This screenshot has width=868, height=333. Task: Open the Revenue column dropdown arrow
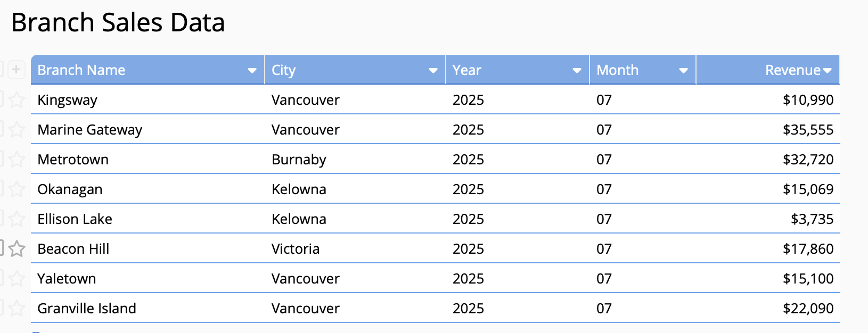point(827,70)
